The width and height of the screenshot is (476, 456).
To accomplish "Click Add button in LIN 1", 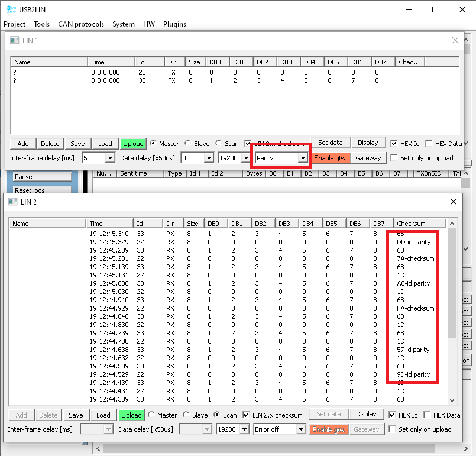I will tap(23, 144).
